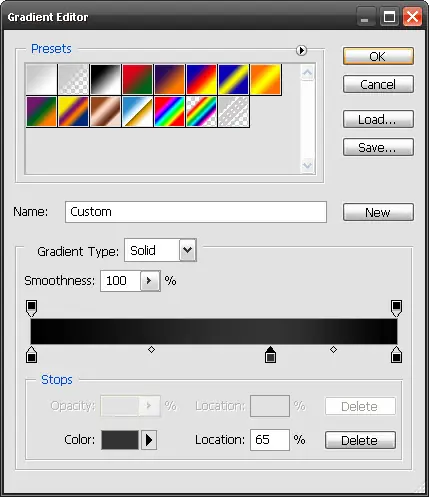Viewport: 429px width, 497px height.
Task: Pick the copper gradient preset
Action: click(105, 112)
